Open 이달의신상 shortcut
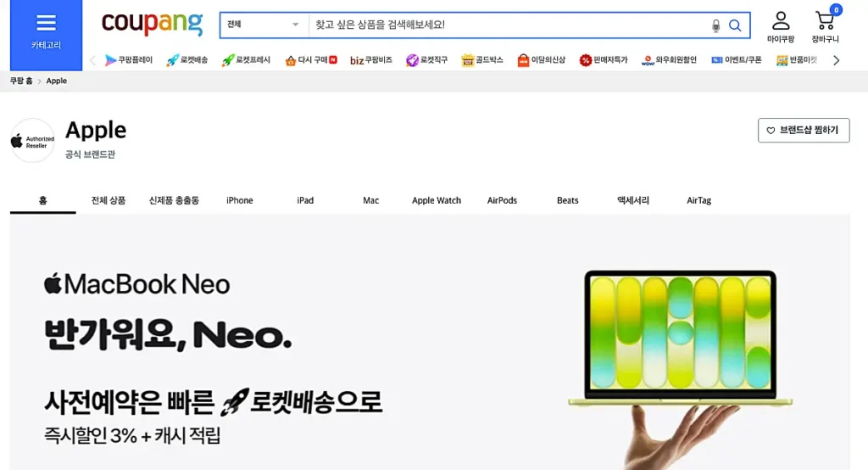The height and width of the screenshot is (470, 868). [x=542, y=60]
